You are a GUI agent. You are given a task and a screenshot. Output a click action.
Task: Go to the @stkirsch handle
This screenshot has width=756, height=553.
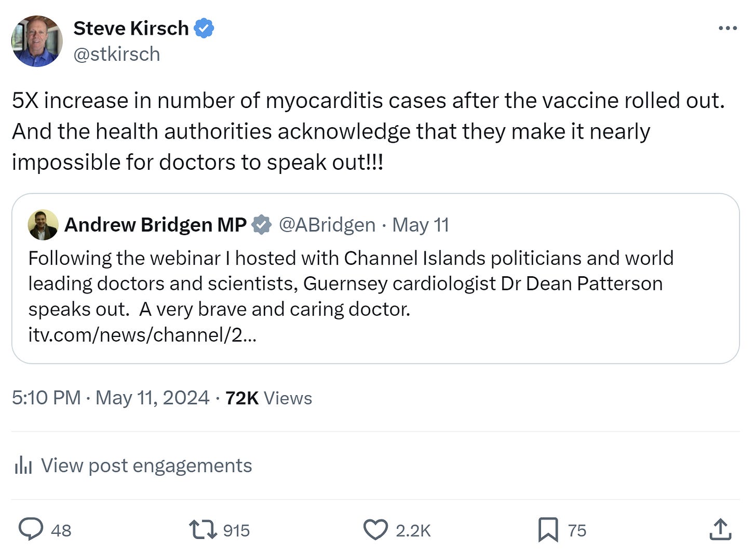tap(117, 54)
